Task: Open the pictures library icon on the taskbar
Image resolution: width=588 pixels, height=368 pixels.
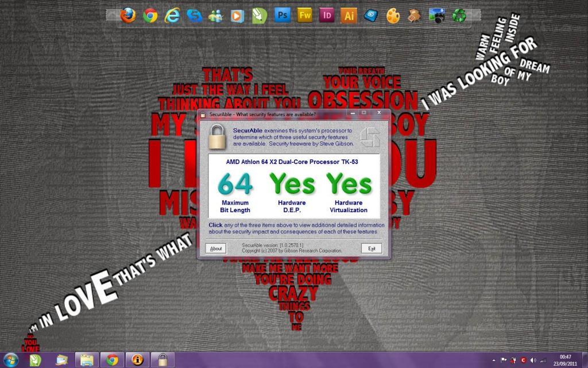Action: pos(61,360)
